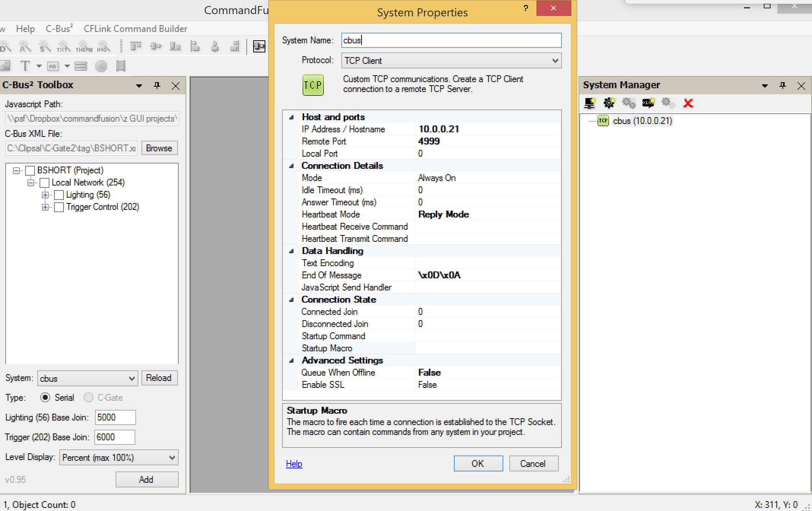Delete the selected system with the red X
Screen dimensions: 812x511
[688, 103]
